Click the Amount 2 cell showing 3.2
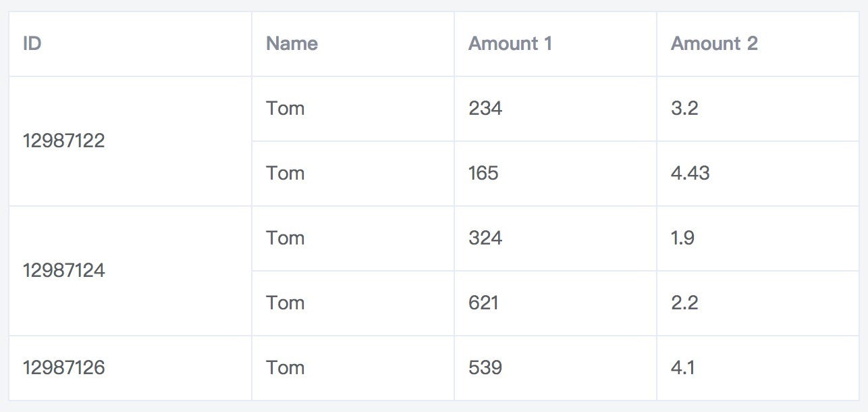 (x=758, y=109)
